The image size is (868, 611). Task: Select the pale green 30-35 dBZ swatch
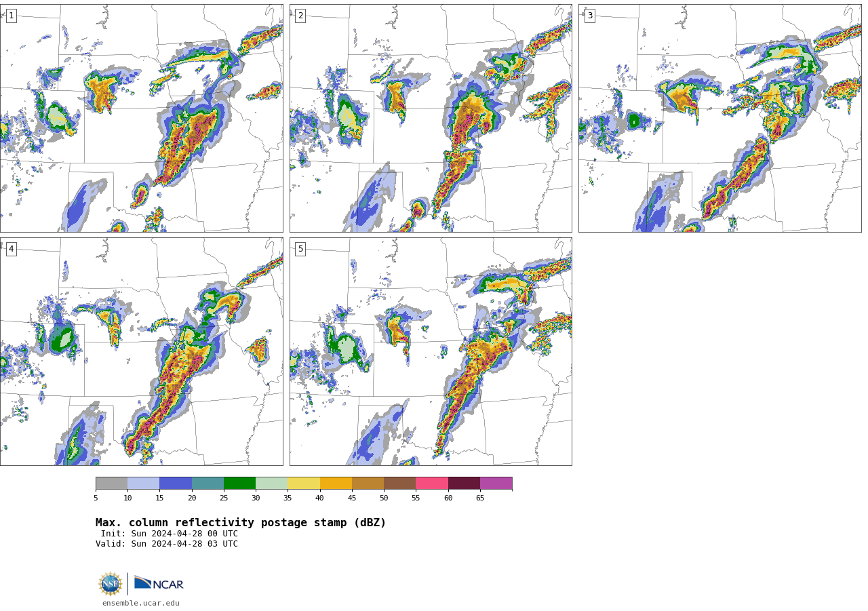point(271,484)
